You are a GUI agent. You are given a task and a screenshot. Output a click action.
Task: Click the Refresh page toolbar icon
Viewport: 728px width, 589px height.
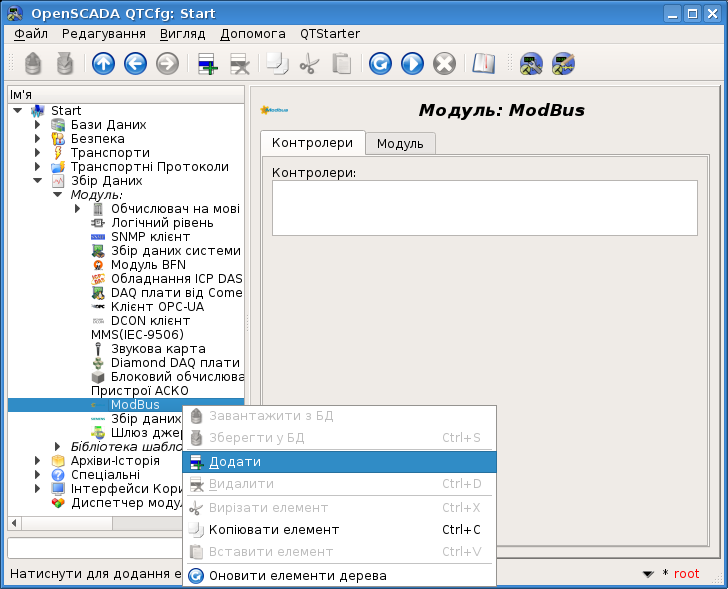[x=380, y=64]
